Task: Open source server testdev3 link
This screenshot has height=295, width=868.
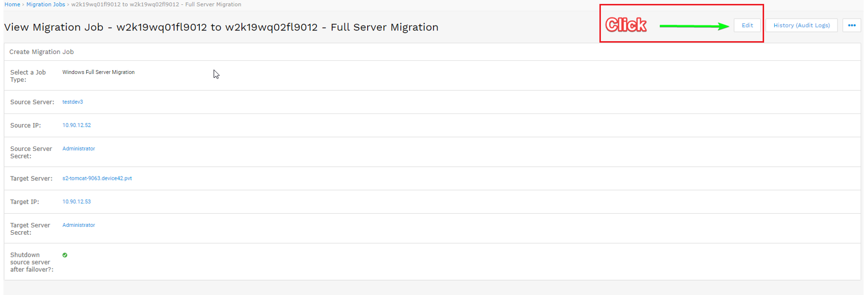Action: (73, 102)
